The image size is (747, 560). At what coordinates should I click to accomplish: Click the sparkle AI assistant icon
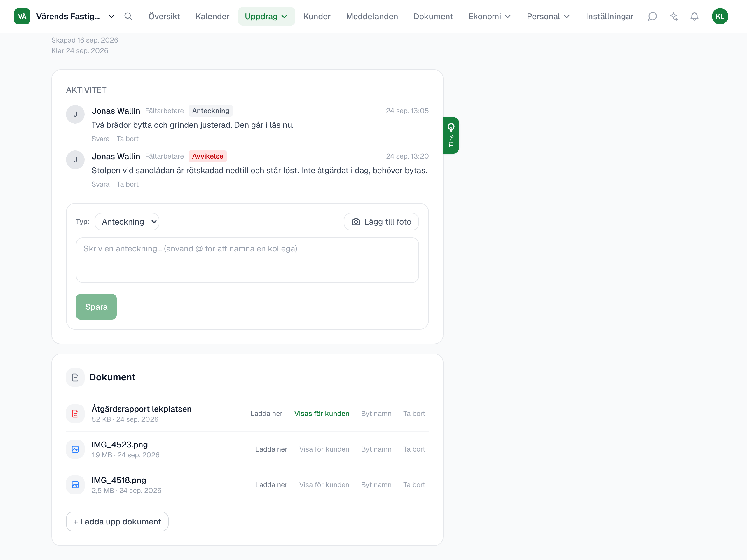674,16
